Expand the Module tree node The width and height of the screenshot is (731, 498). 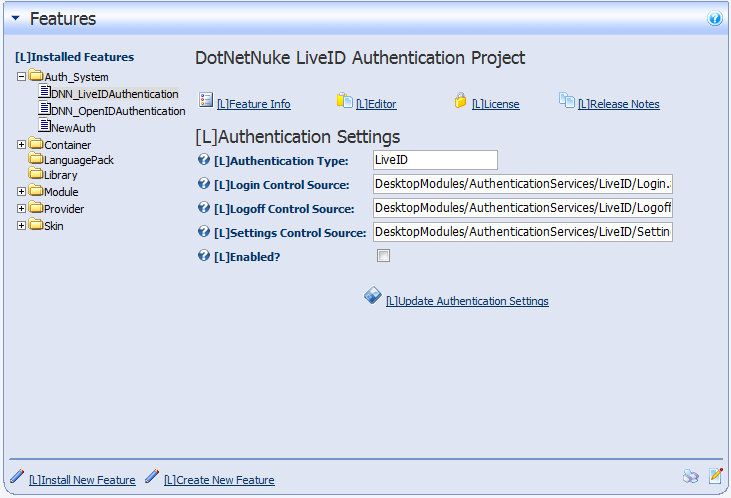click(21, 192)
